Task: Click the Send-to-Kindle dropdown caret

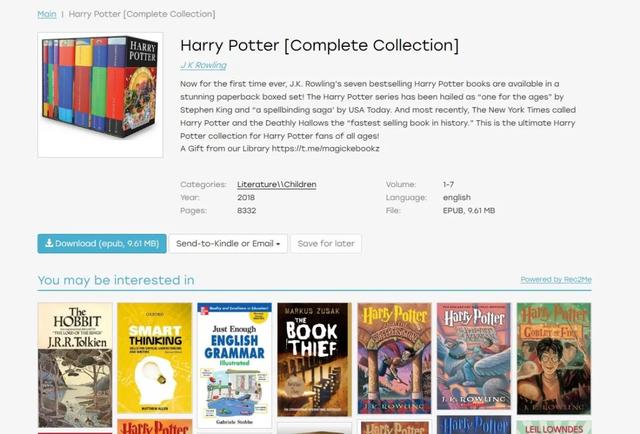Action: [278, 244]
